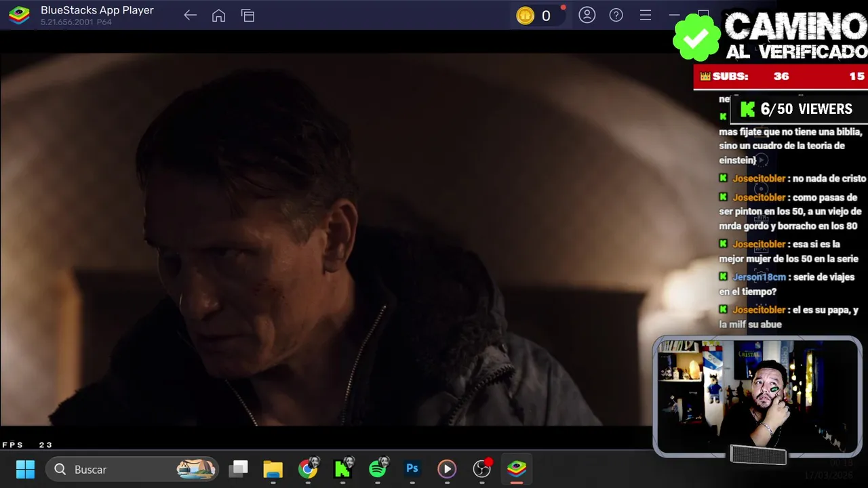The width and height of the screenshot is (868, 488).
Task: Open the BlueStacks home screen icon
Action: (x=218, y=16)
